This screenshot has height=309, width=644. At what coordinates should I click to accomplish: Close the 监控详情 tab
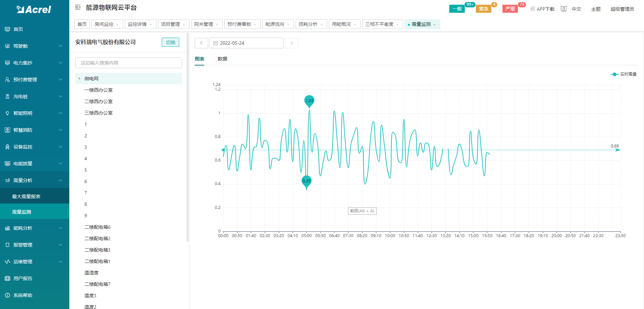pos(151,25)
